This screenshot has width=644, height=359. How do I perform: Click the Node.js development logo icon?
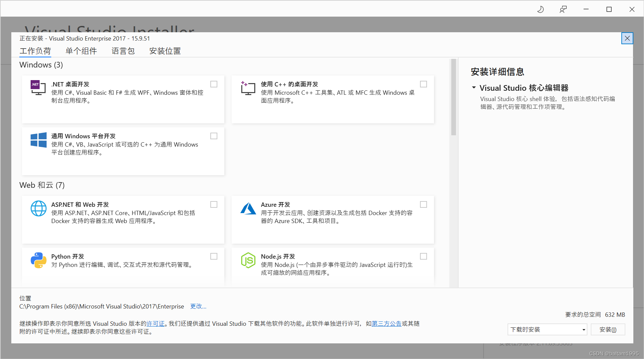(248, 260)
